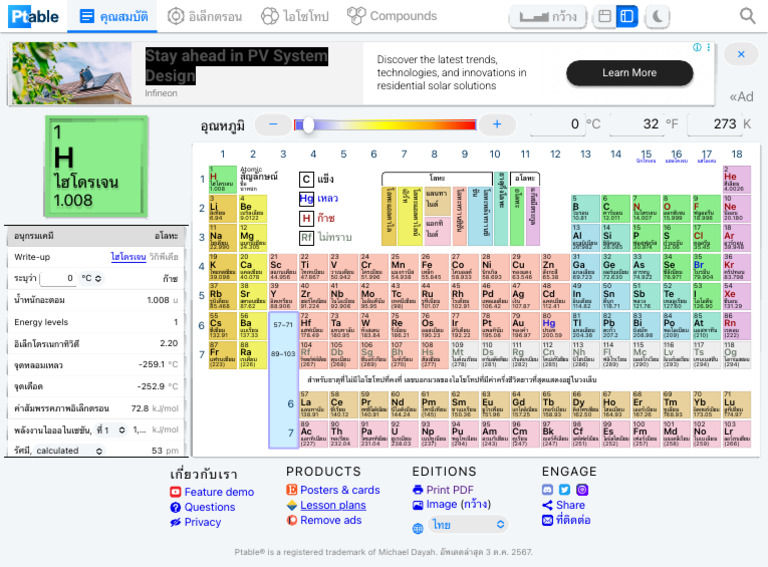Screen dimensions: 768x567
Task: Select the liquid (เหลว) Hg legend box
Action: pos(306,199)
